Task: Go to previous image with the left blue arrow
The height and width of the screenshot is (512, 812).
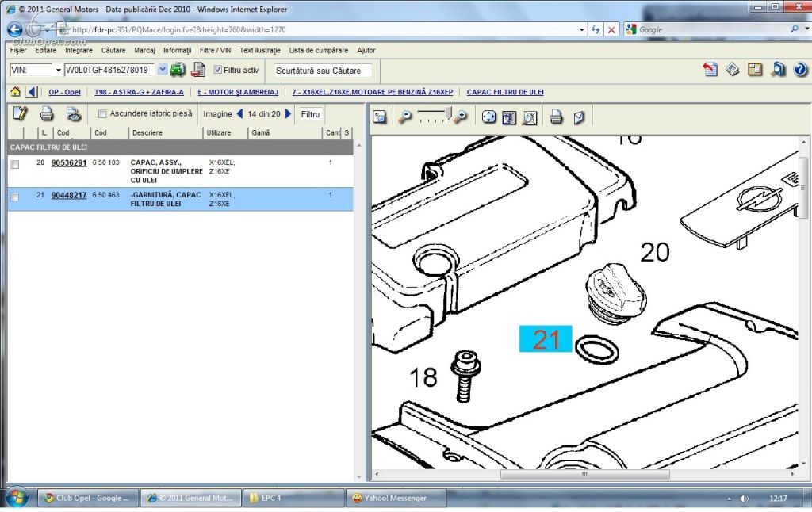Action: tap(239, 113)
